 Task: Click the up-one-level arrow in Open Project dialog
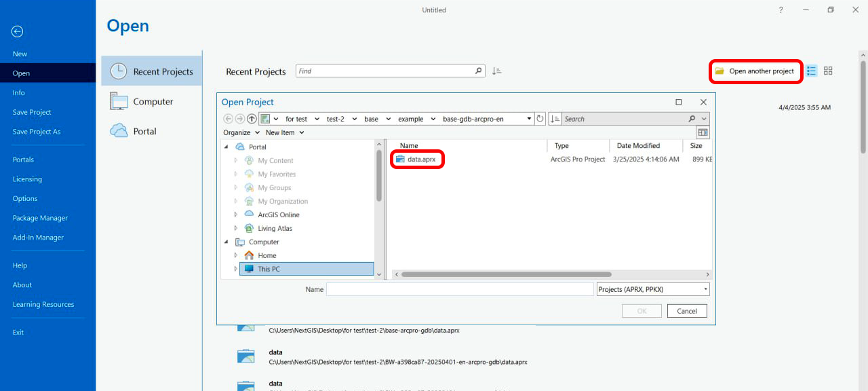pyautogui.click(x=252, y=119)
